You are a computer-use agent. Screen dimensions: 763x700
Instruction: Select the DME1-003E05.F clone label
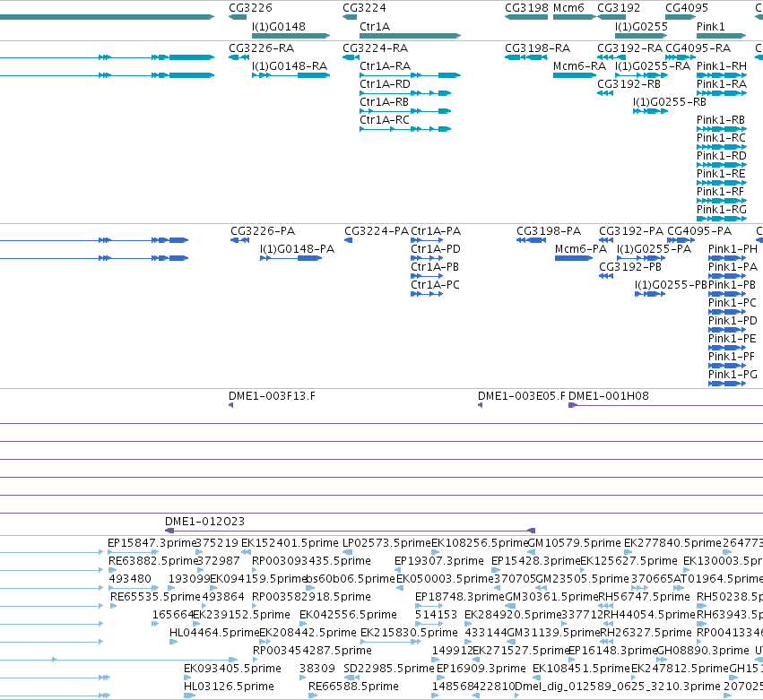click(x=522, y=396)
